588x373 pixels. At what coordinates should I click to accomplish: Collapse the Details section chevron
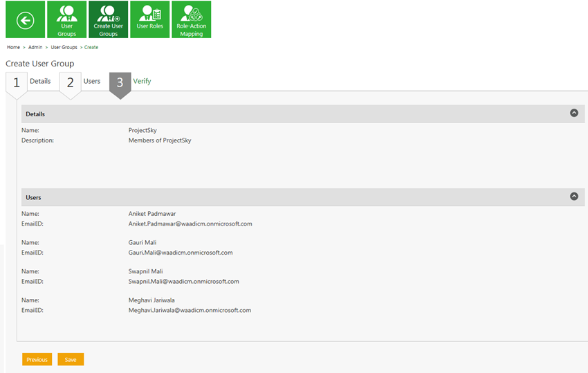[x=573, y=113]
